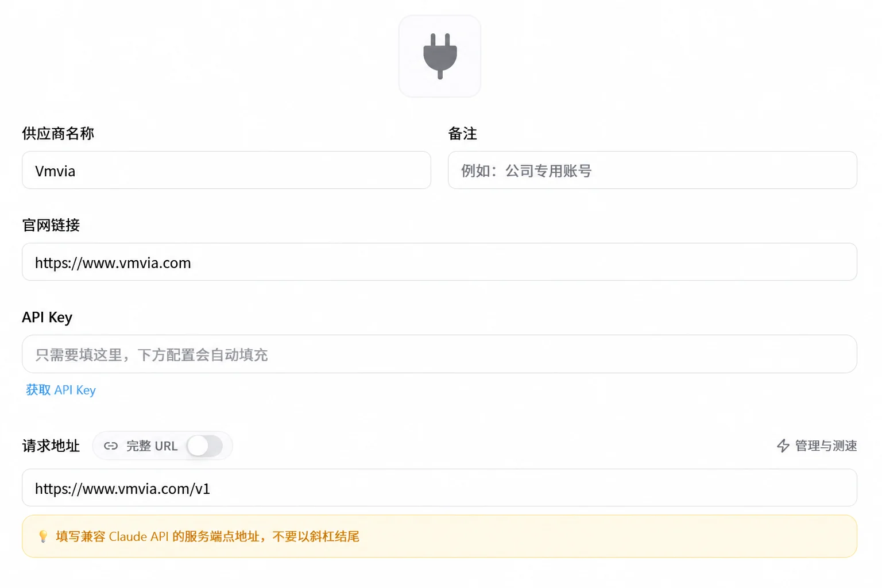Click the hint text 填写兼容 Claude API 的服务端点地址
Viewport: 882px width, 588px height.
click(x=157, y=536)
